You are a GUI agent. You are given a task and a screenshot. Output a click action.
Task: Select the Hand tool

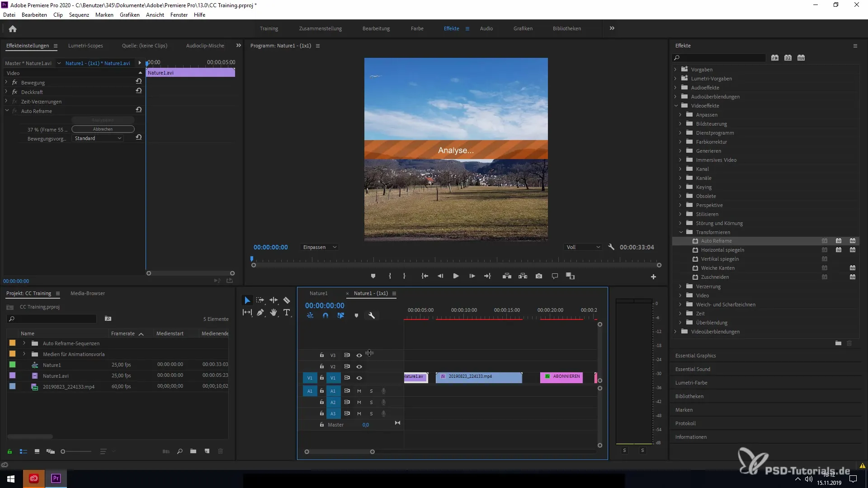274,312
